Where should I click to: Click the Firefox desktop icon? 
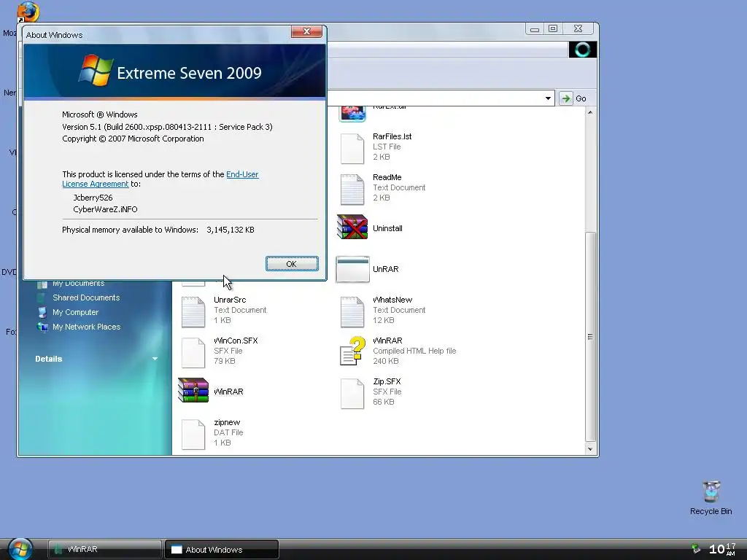pyautogui.click(x=28, y=12)
